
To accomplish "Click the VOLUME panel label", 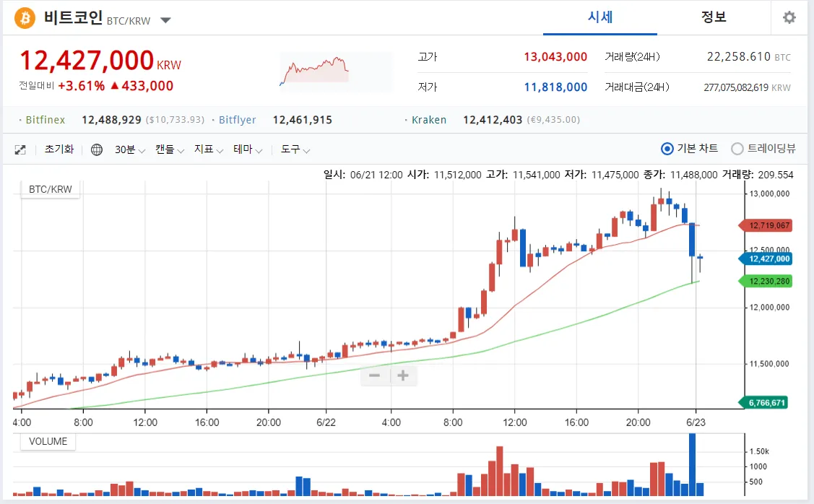I will pyautogui.click(x=48, y=441).
